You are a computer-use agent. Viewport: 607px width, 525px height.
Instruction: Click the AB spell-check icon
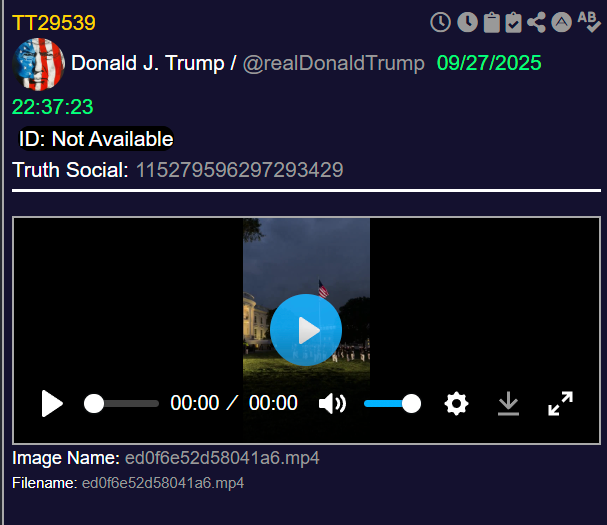[x=589, y=22]
